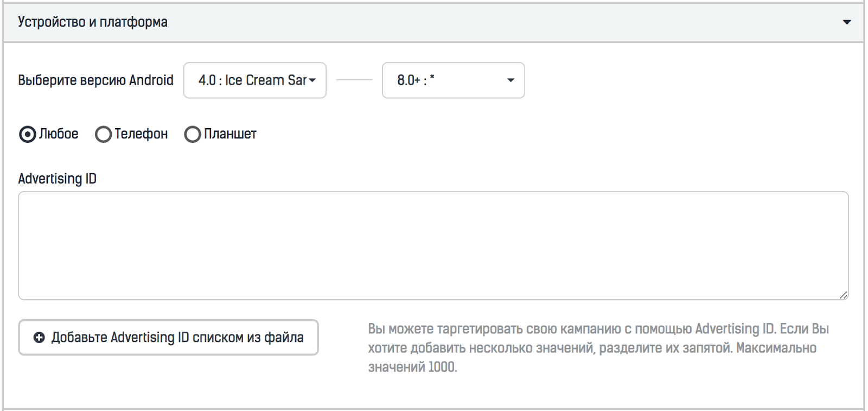This screenshot has width=868, height=411.
Task: Open the minimum Android version dropdown
Action: coord(252,80)
